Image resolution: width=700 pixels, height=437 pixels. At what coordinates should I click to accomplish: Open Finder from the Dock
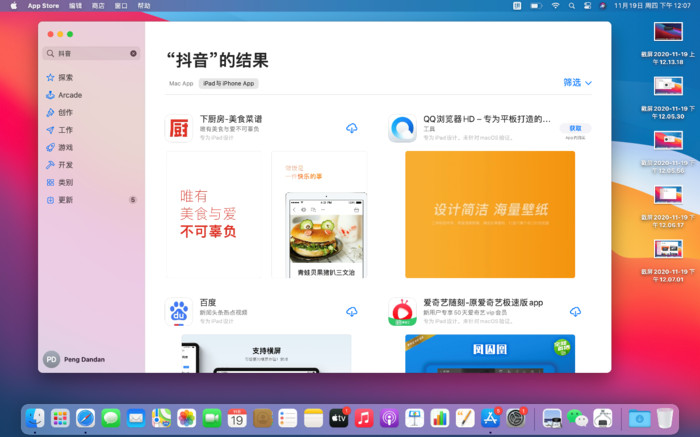[x=35, y=418]
